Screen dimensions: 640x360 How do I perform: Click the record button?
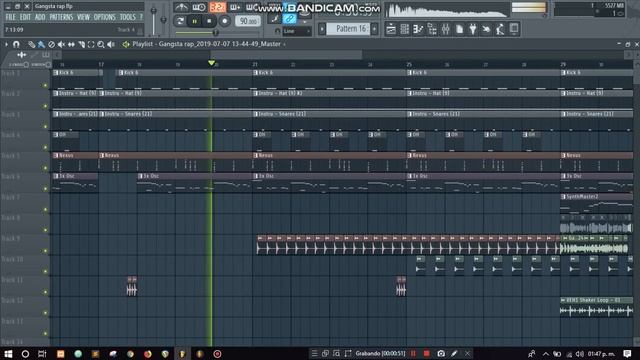click(224, 21)
